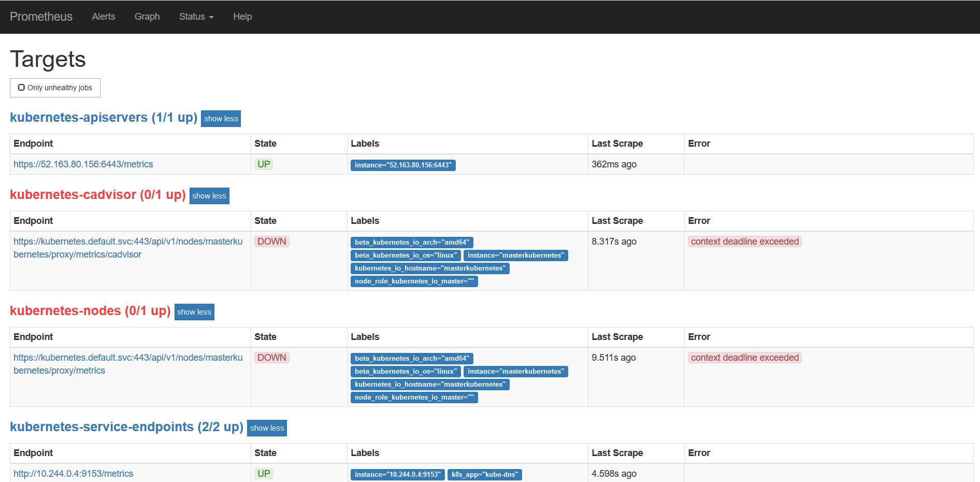The height and width of the screenshot is (482, 980).
Task: Open the kubernetes-service-endpoints job heading link
Action: [126, 427]
